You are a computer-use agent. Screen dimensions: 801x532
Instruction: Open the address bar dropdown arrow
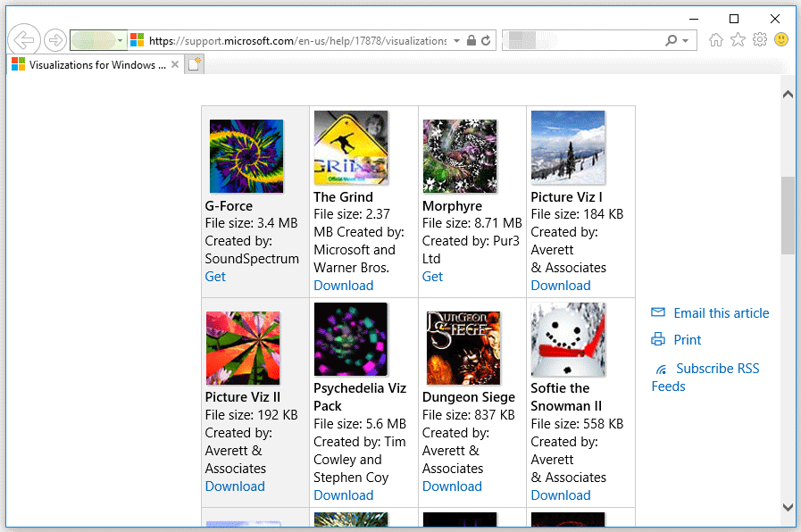[x=455, y=39]
